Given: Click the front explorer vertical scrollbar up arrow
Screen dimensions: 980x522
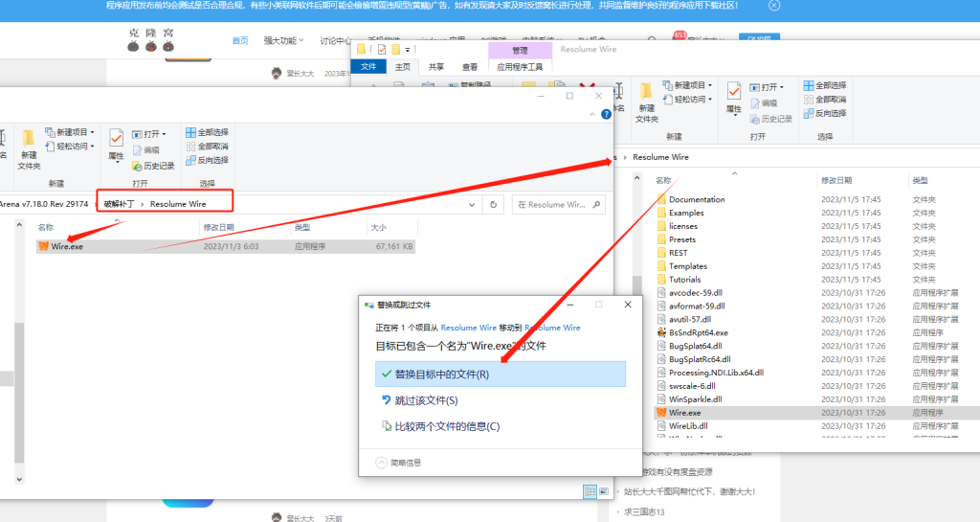Looking at the screenshot, I should [19, 224].
